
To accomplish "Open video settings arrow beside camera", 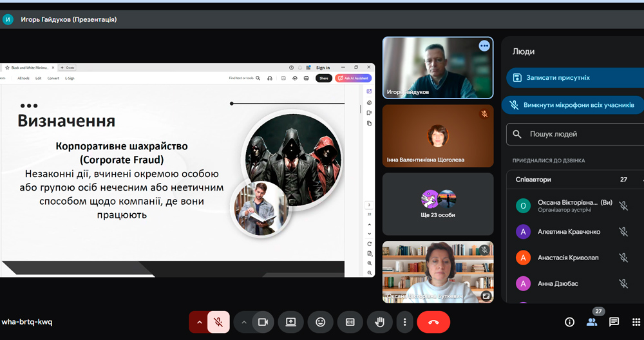I will point(243,322).
